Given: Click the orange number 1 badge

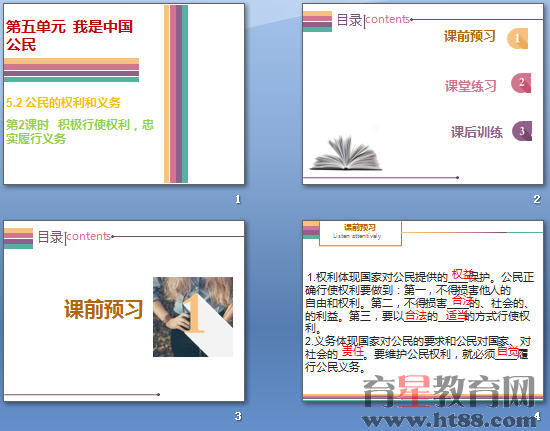Looking at the screenshot, I should 517,38.
